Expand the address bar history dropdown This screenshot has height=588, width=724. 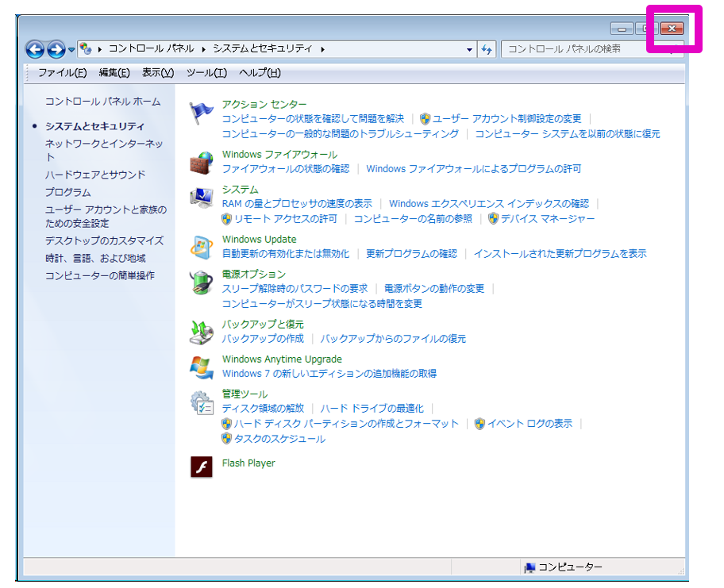point(470,49)
